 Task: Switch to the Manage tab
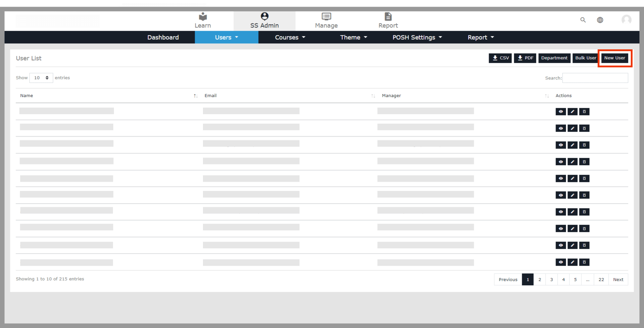tap(326, 21)
